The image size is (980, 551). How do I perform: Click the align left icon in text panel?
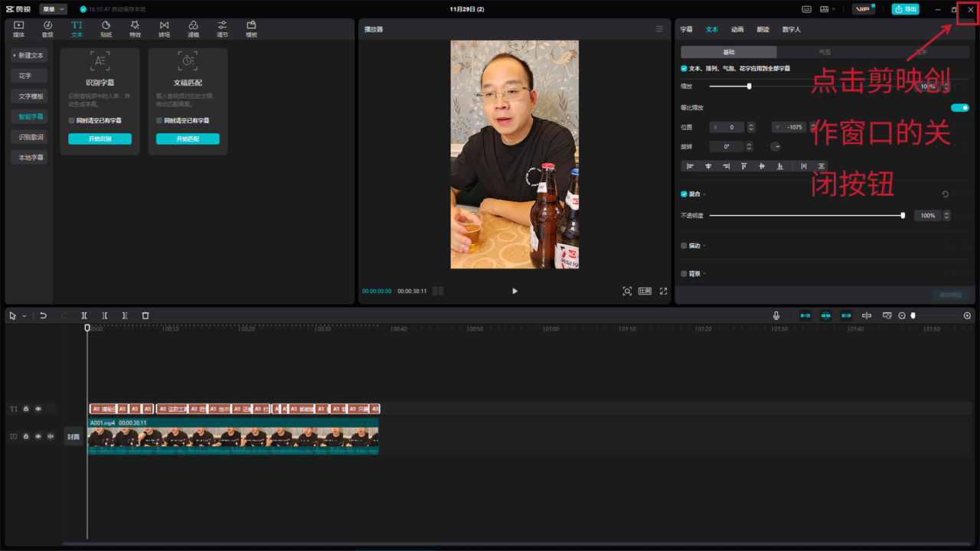click(x=690, y=166)
